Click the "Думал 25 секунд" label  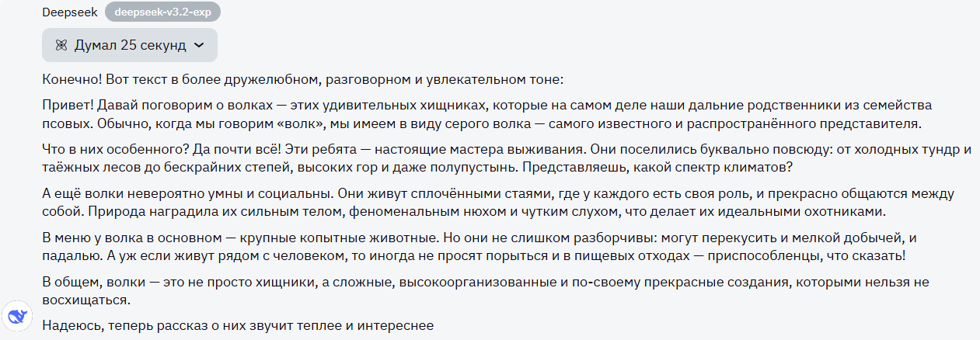click(131, 45)
